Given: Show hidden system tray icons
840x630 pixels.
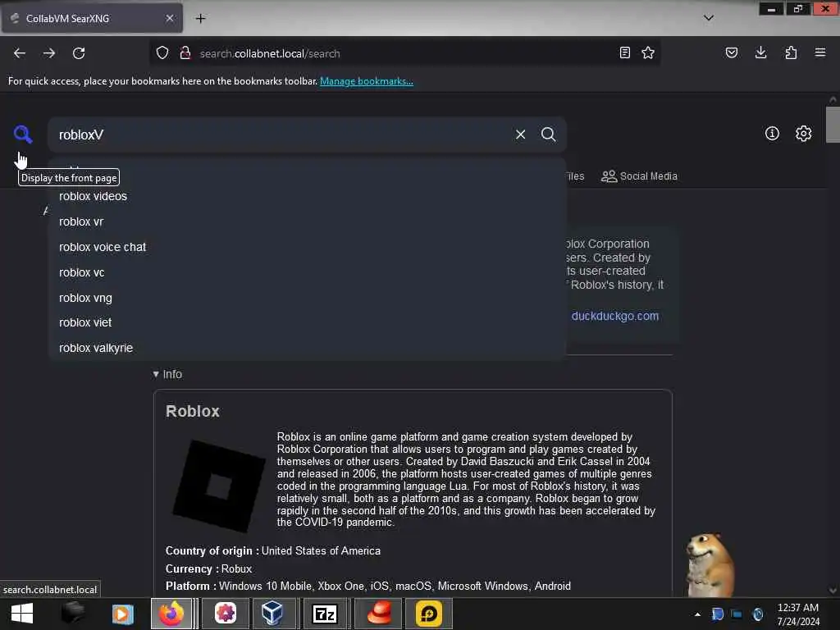Looking at the screenshot, I should coord(697,614).
